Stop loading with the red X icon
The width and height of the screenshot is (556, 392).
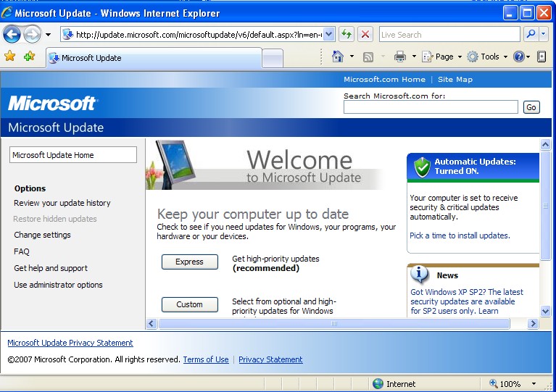click(365, 35)
